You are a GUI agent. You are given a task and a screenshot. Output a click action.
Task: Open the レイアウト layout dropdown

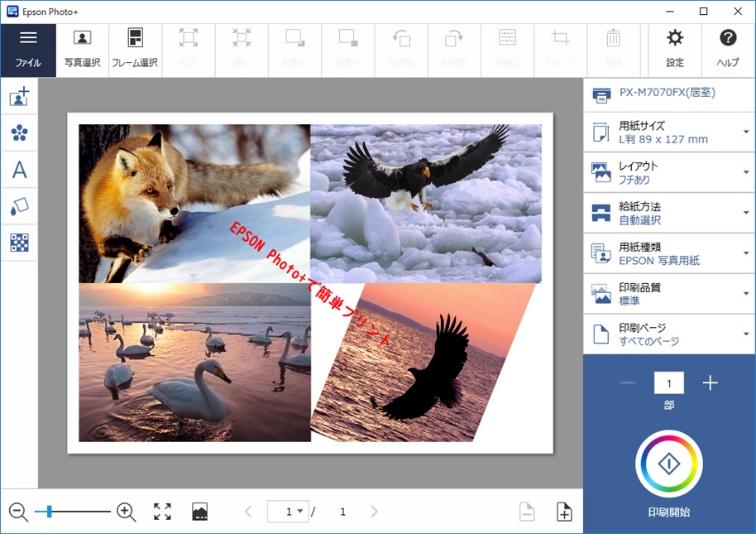(744, 171)
